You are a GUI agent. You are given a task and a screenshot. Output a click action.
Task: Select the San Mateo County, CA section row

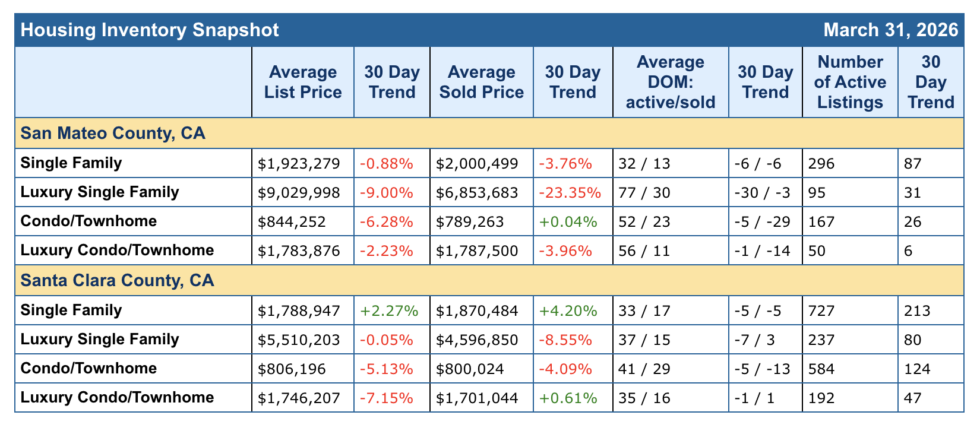pos(113,133)
